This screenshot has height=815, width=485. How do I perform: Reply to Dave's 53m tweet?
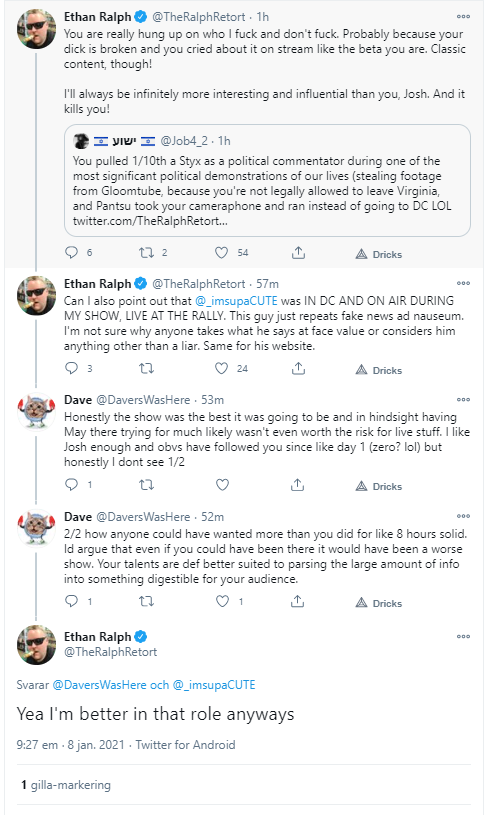tap(71, 485)
